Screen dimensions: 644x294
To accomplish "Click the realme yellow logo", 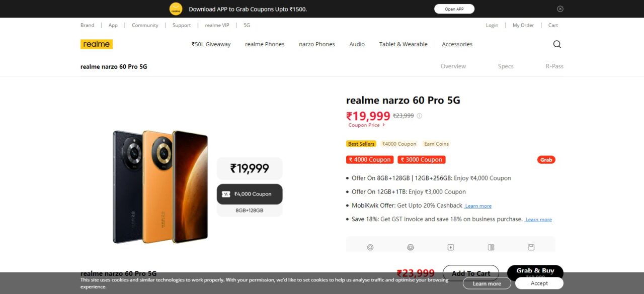I will [97, 44].
